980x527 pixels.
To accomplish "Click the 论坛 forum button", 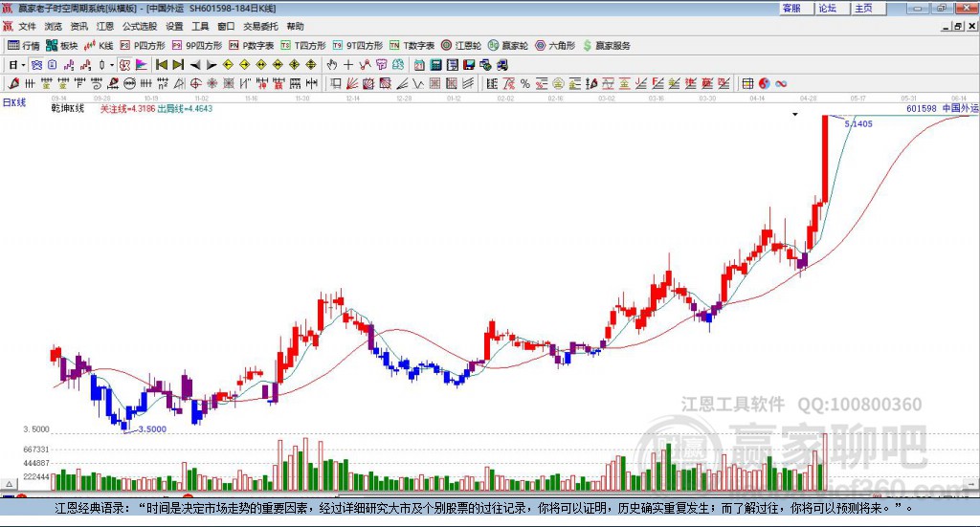I will 832,8.
